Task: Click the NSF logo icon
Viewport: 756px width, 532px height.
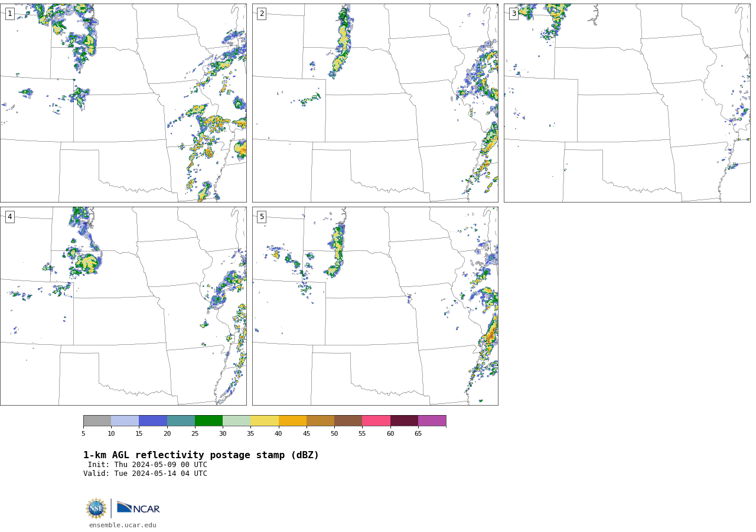Action: coord(96,508)
